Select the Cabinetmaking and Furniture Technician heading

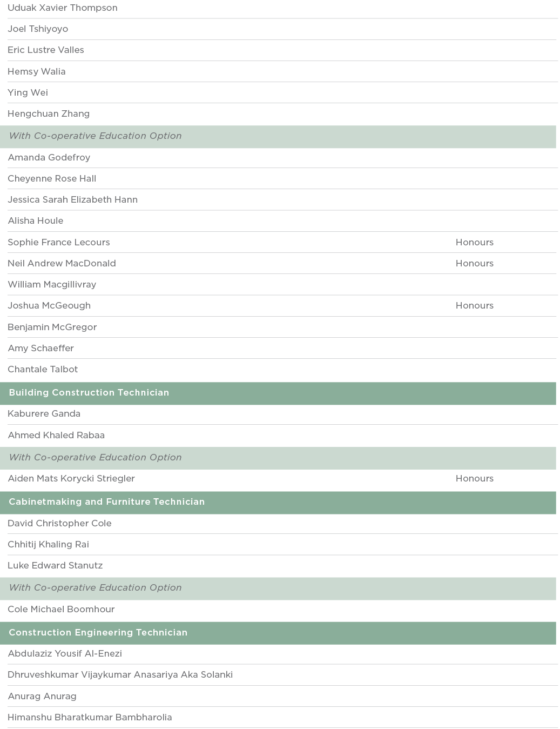point(107,502)
